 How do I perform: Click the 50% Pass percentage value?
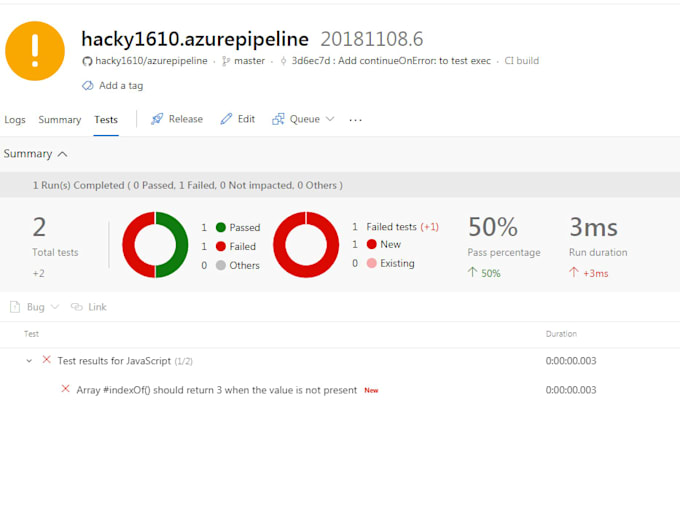493,227
